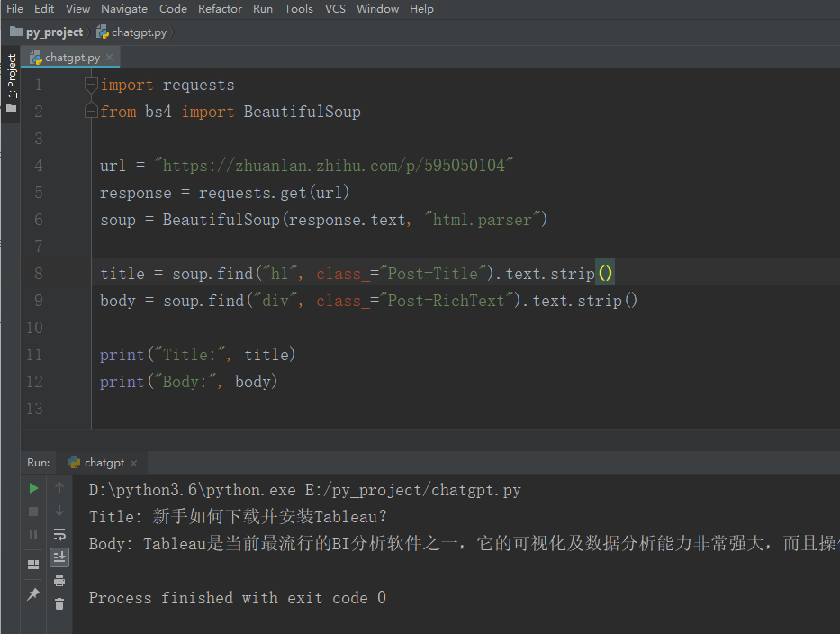Click line number 8 in the gutter
The image size is (840, 634).
pos(39,273)
